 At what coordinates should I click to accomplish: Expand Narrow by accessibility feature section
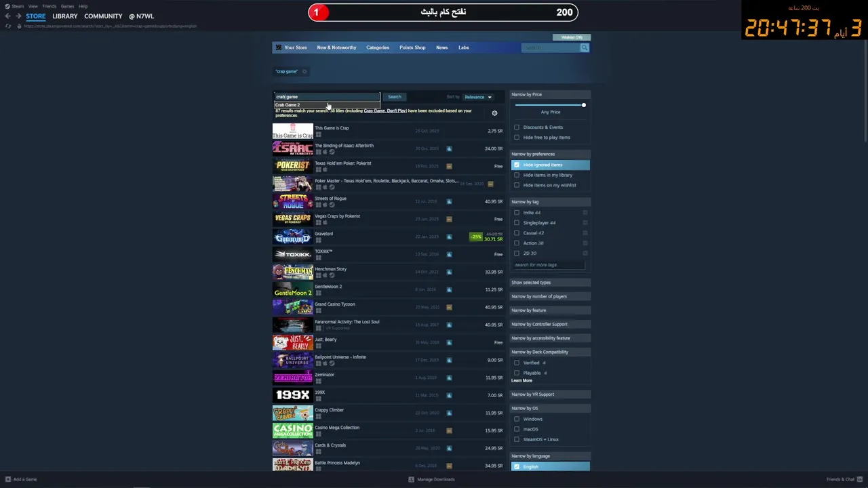click(x=550, y=338)
